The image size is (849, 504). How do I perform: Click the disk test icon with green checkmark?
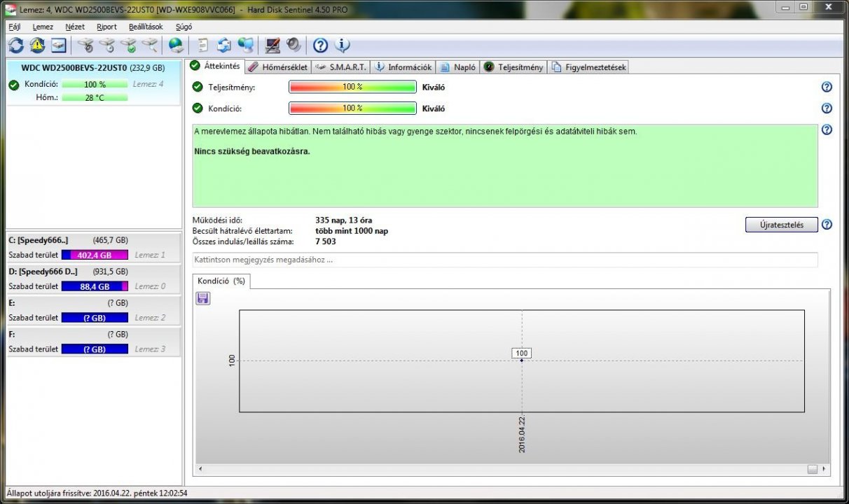click(x=128, y=45)
